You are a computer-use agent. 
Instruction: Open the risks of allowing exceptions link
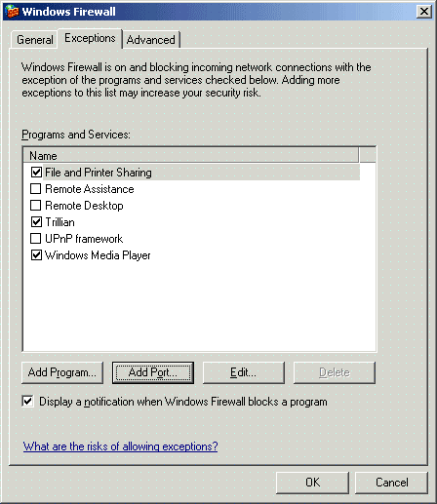click(x=120, y=446)
